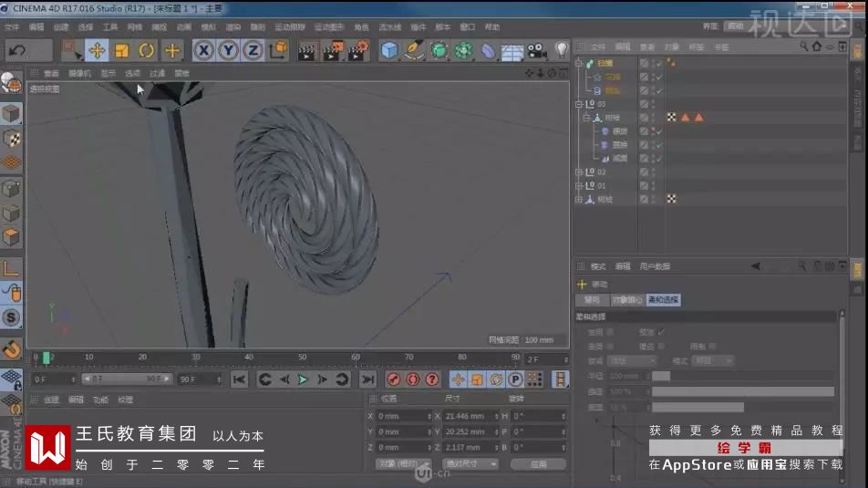Open the viewport 显示 menu
The image size is (868, 488).
pos(108,73)
